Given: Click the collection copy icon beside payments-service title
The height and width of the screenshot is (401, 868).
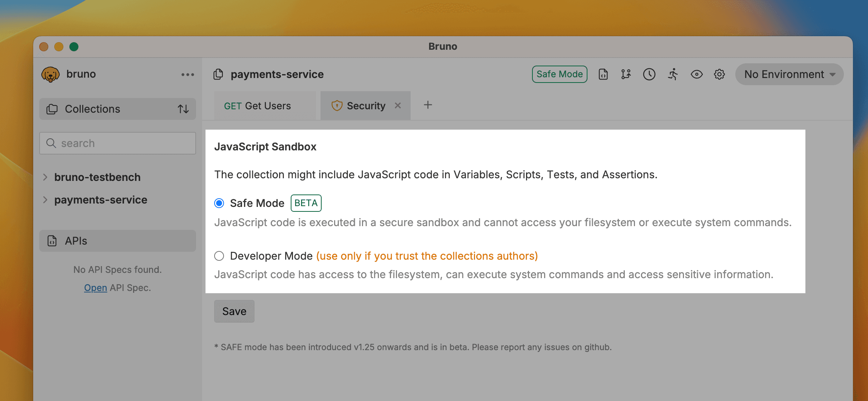Looking at the screenshot, I should [218, 74].
